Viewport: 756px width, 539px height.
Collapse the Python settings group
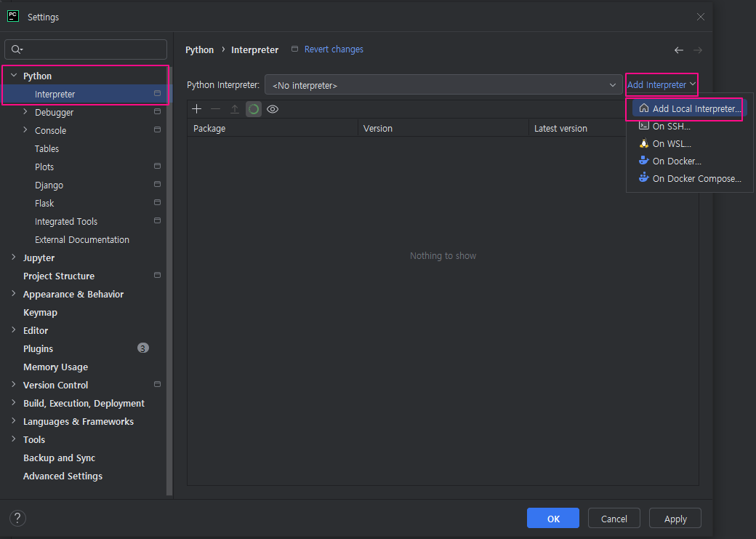(x=14, y=75)
